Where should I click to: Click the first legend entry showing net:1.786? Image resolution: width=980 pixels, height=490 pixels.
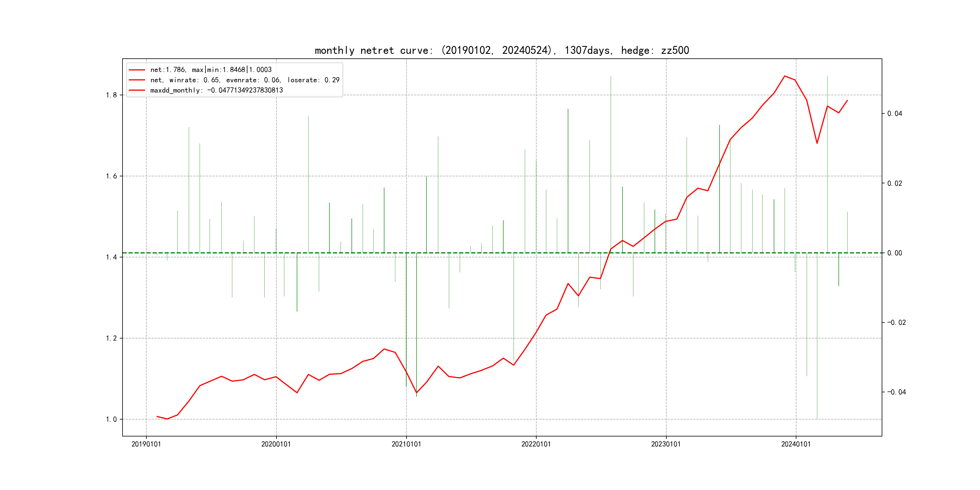pyautogui.click(x=211, y=70)
